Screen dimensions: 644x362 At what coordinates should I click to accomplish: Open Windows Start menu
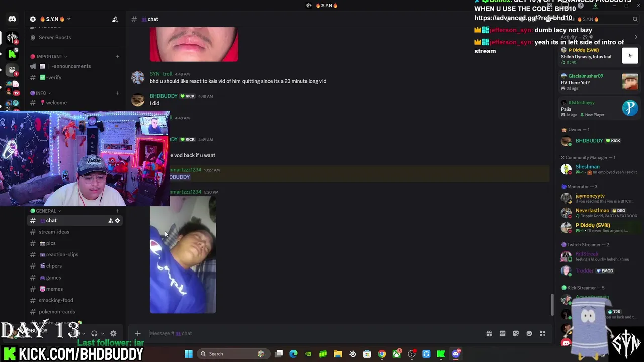189,354
